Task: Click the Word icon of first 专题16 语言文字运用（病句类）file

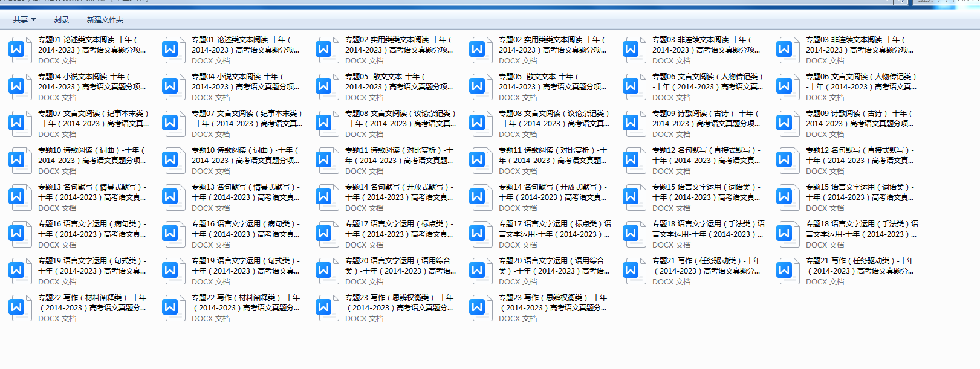Action: [x=20, y=234]
